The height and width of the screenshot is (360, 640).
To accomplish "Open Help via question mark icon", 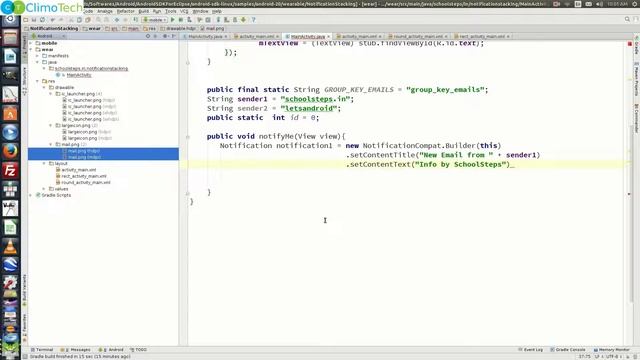I will click(253, 20).
